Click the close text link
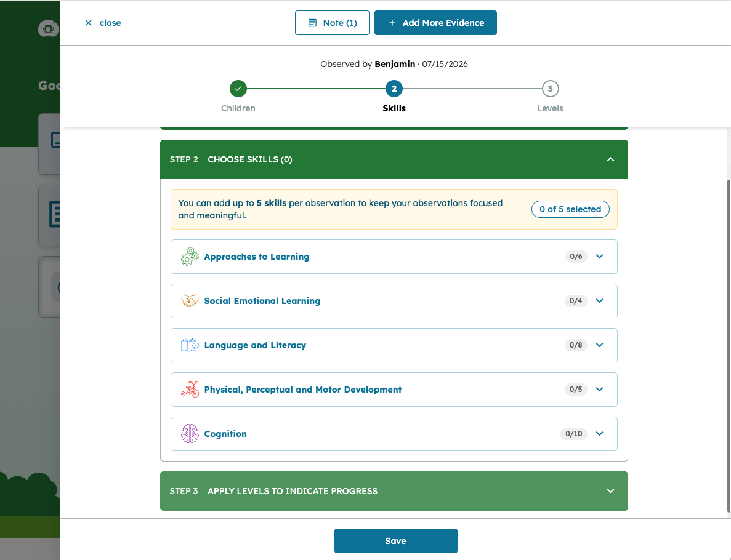Viewport: 731px width, 560px height. [x=110, y=23]
